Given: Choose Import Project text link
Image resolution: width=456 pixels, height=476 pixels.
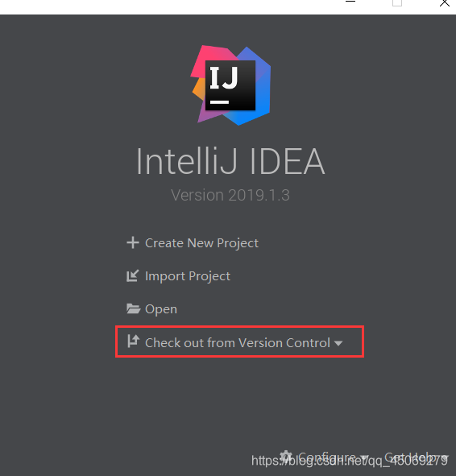Looking at the screenshot, I should click(x=188, y=276).
